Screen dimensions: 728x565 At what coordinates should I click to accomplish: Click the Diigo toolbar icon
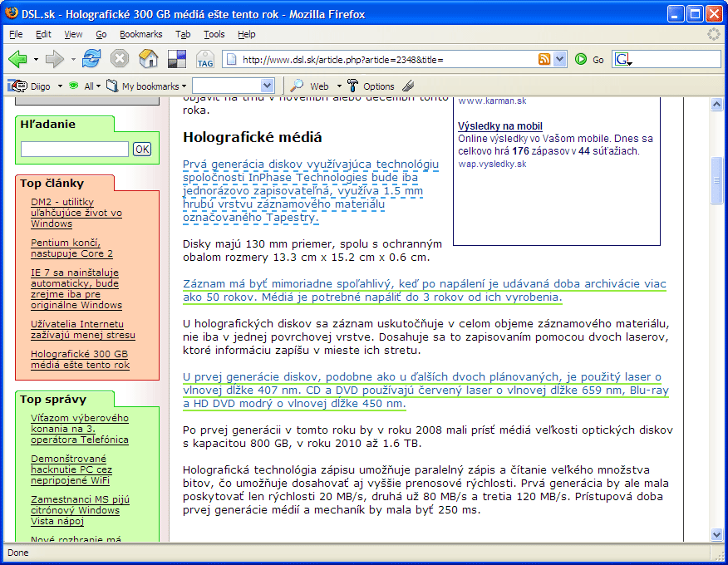point(17,86)
